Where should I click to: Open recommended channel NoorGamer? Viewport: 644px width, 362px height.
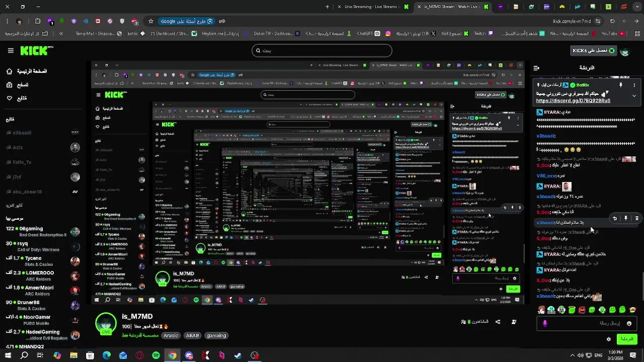(43, 320)
